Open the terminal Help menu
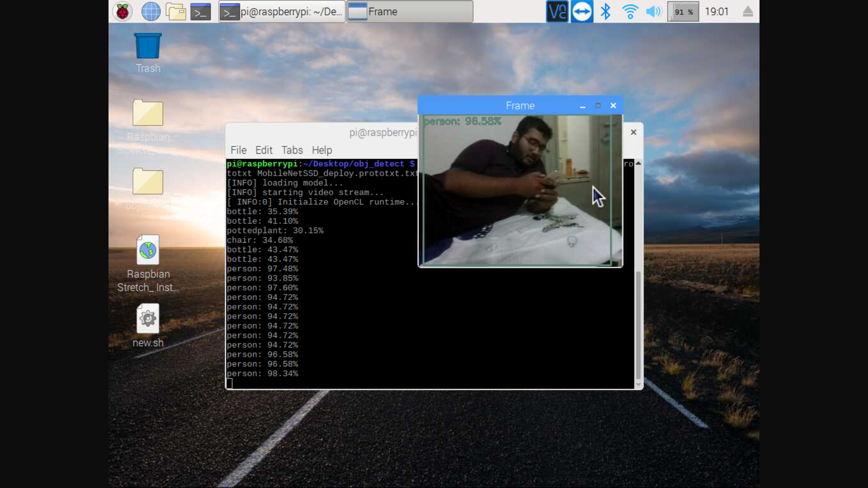This screenshot has width=868, height=488. click(321, 150)
